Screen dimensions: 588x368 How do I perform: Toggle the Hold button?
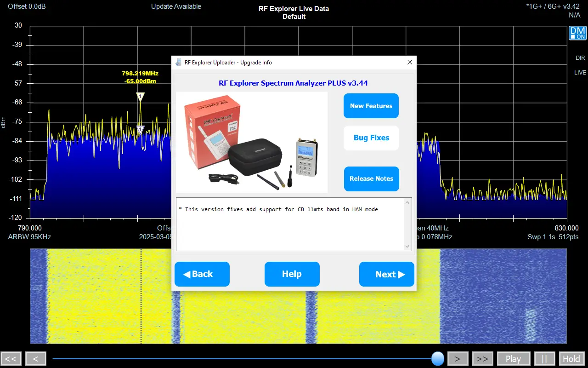pyautogui.click(x=571, y=359)
